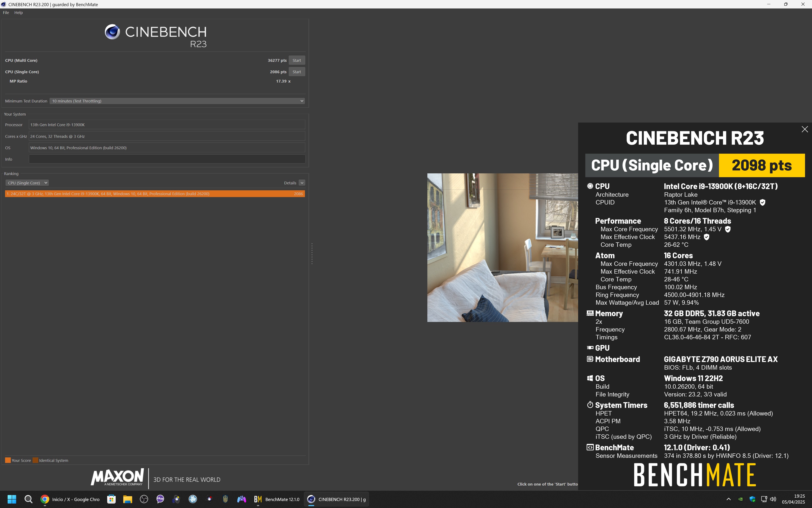Click the MAXON logo

click(x=117, y=477)
